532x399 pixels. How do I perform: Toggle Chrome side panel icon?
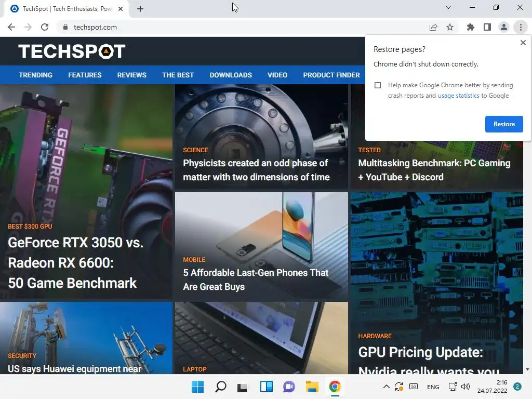[487, 27]
